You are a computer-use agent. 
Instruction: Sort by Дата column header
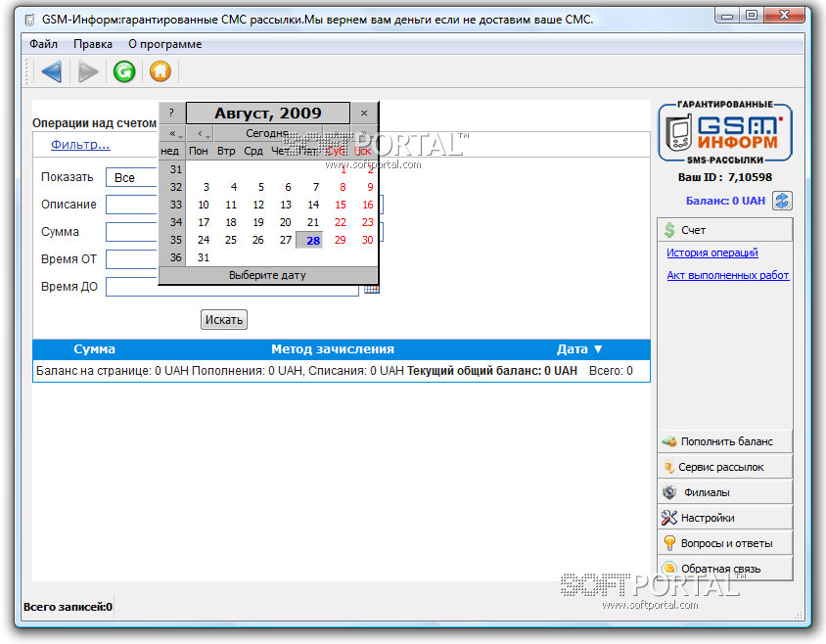click(x=579, y=349)
